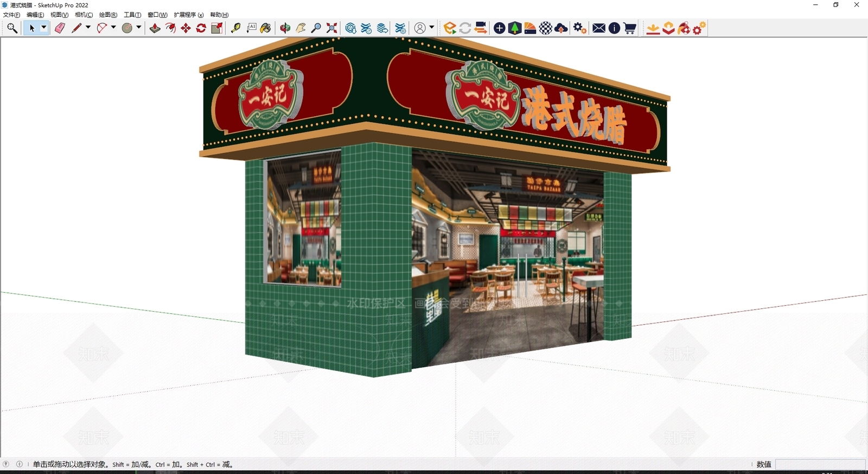Start the Enscape render icon
This screenshot has width=868, height=474.
(x=450, y=28)
